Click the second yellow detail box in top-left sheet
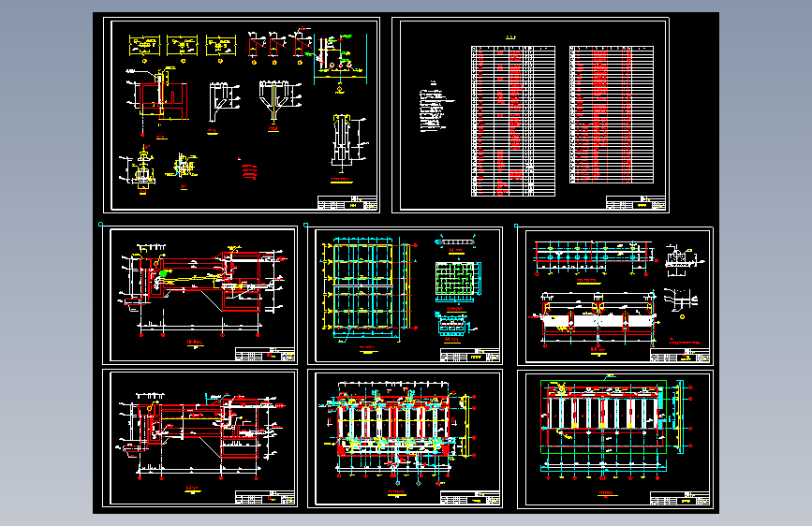The image size is (812, 526). (x=183, y=46)
